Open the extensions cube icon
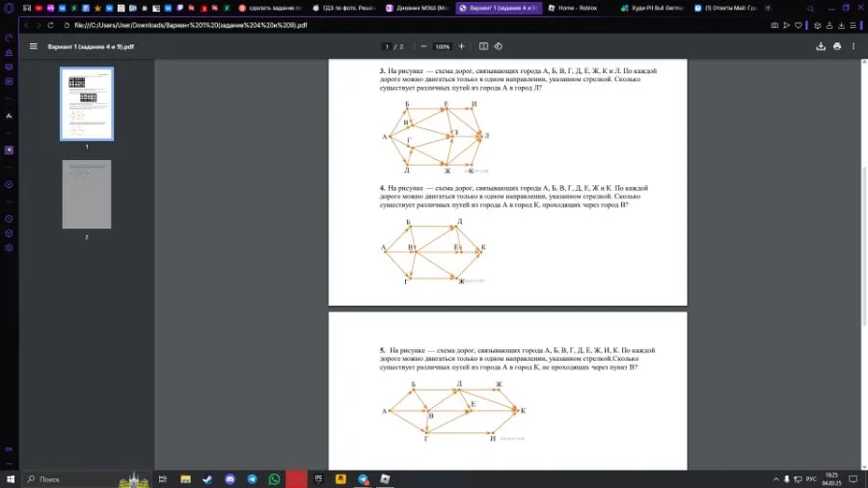The height and width of the screenshot is (488, 868). pos(818,25)
